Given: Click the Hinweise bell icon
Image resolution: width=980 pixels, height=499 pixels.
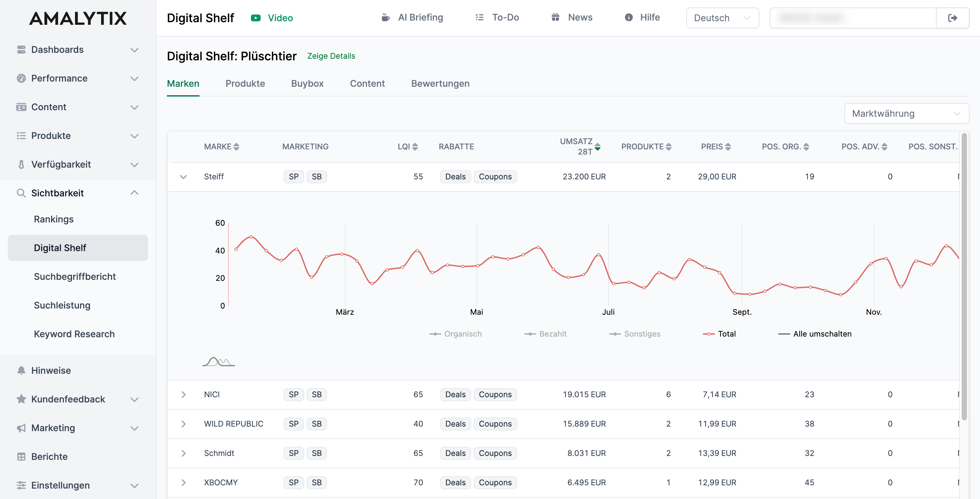Looking at the screenshot, I should point(21,370).
